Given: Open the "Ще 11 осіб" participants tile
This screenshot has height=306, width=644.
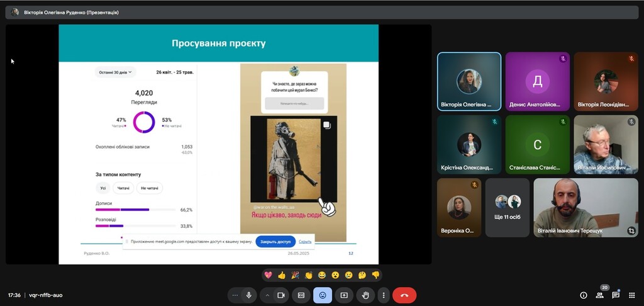Looking at the screenshot, I should [x=507, y=207].
